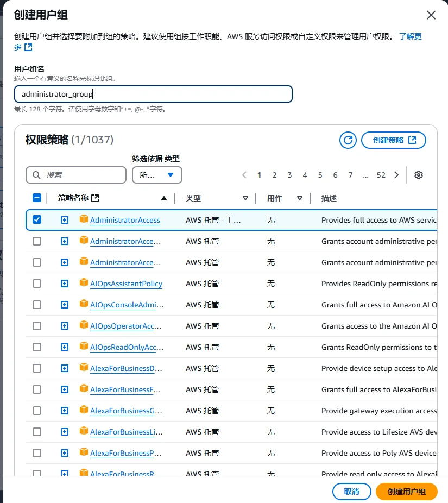The width and height of the screenshot is (448, 503).
Task: Click the 创建用户组 button
Action: point(407,492)
